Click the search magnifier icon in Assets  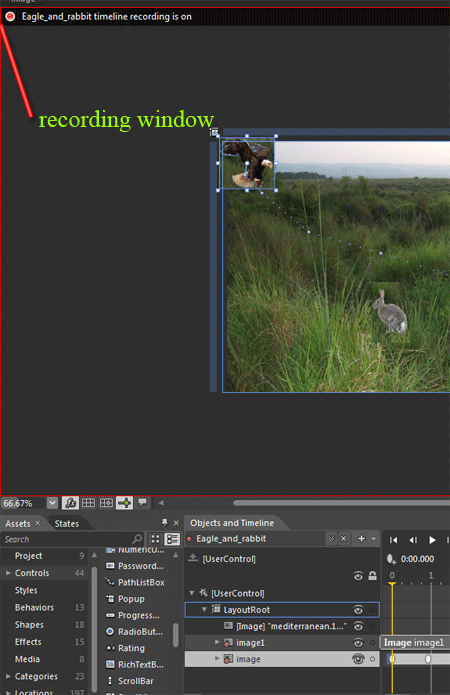[137, 539]
